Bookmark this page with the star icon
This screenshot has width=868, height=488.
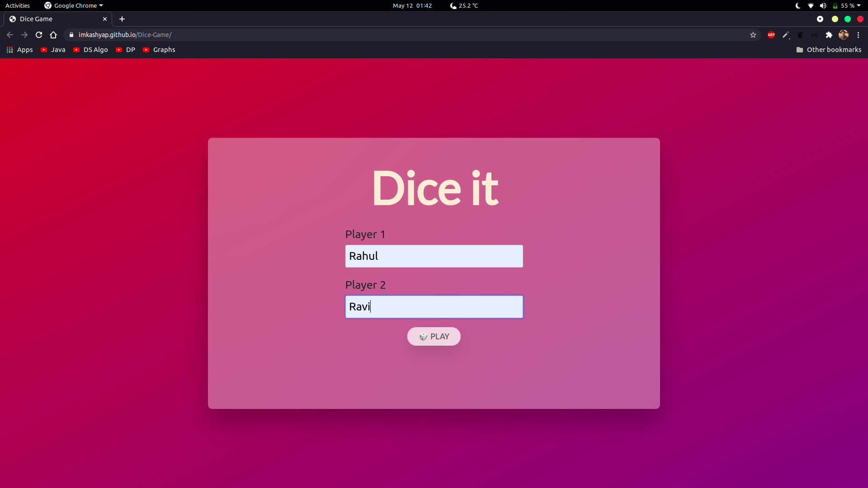753,35
